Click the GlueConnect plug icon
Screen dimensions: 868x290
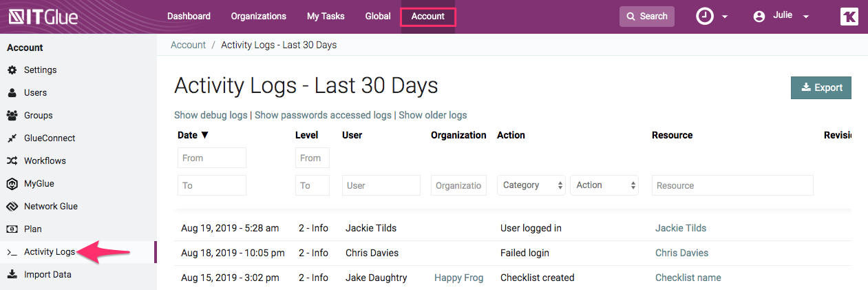[12, 138]
